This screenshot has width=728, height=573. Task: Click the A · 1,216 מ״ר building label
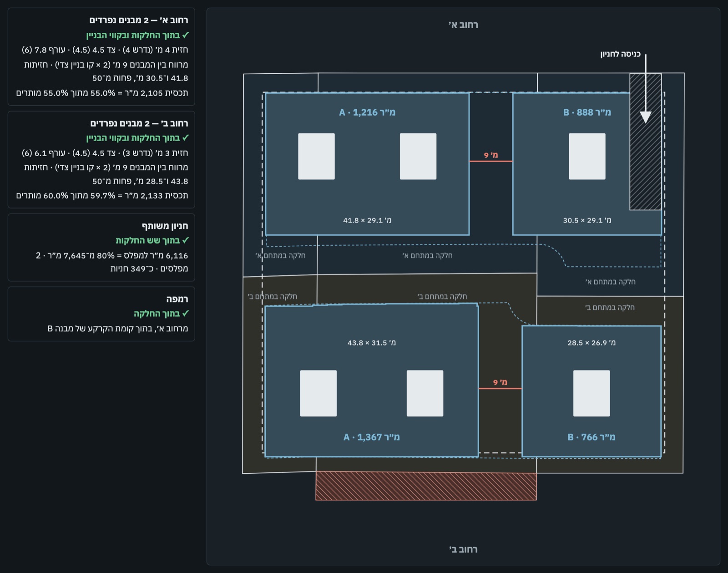[367, 112]
